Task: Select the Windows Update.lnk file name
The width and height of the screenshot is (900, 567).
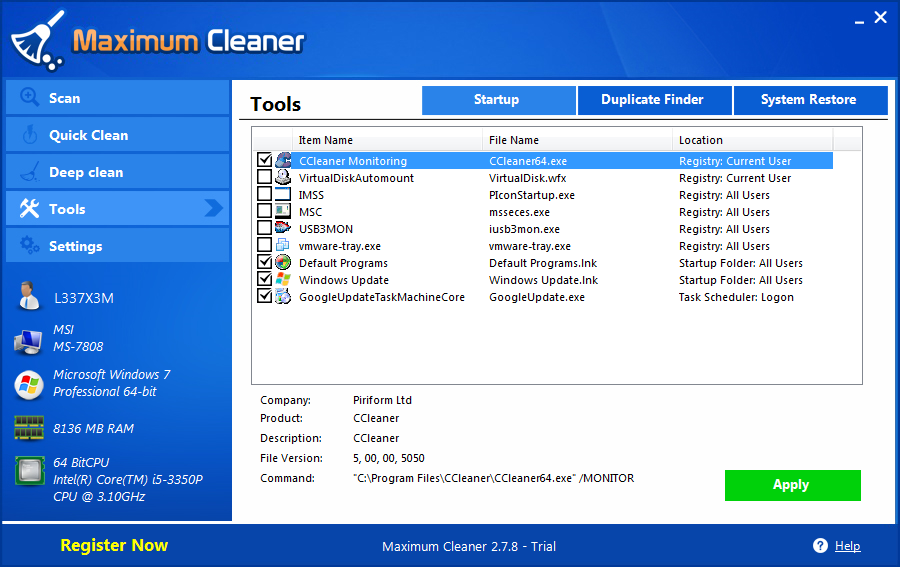Action: pos(544,280)
